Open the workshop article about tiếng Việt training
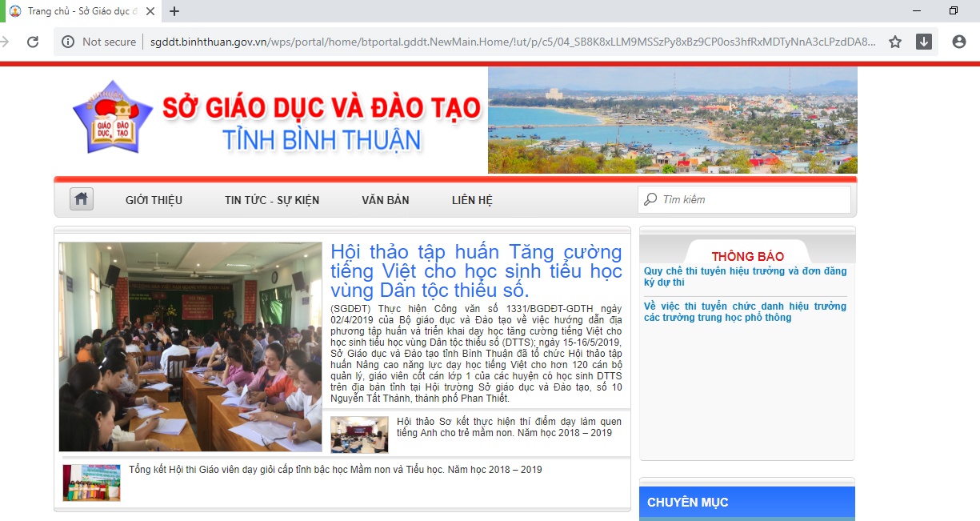This screenshot has height=521, width=980. (x=477, y=271)
